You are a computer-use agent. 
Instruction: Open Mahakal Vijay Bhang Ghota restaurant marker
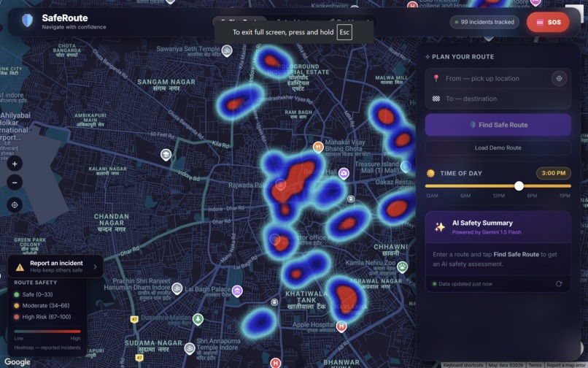click(x=318, y=147)
